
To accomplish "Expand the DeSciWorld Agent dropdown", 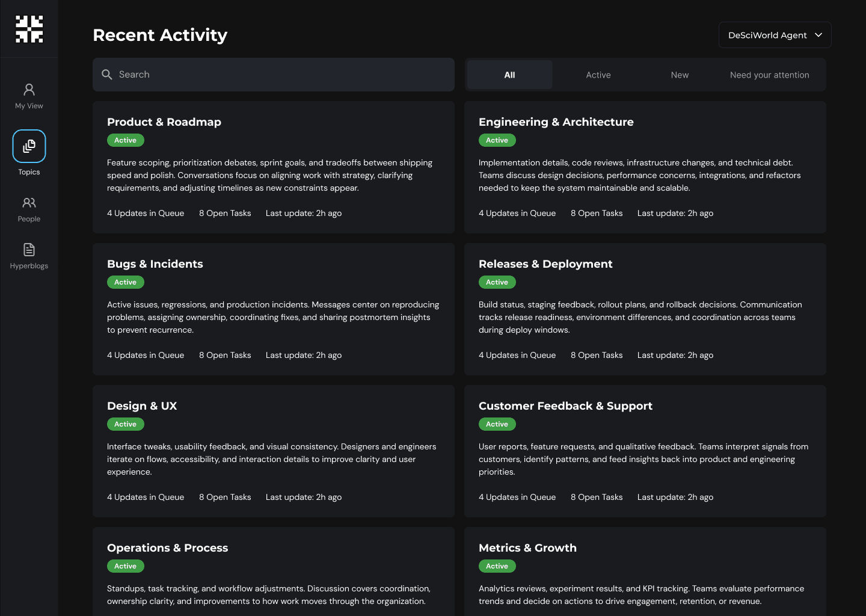I will click(x=775, y=35).
